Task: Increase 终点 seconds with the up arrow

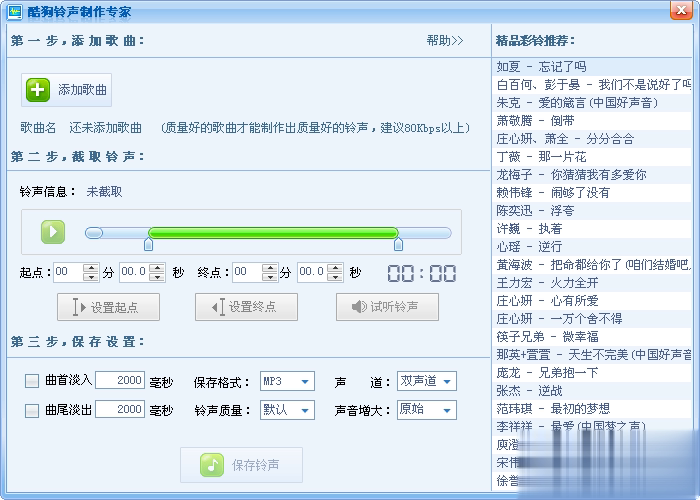Action: tap(335, 267)
